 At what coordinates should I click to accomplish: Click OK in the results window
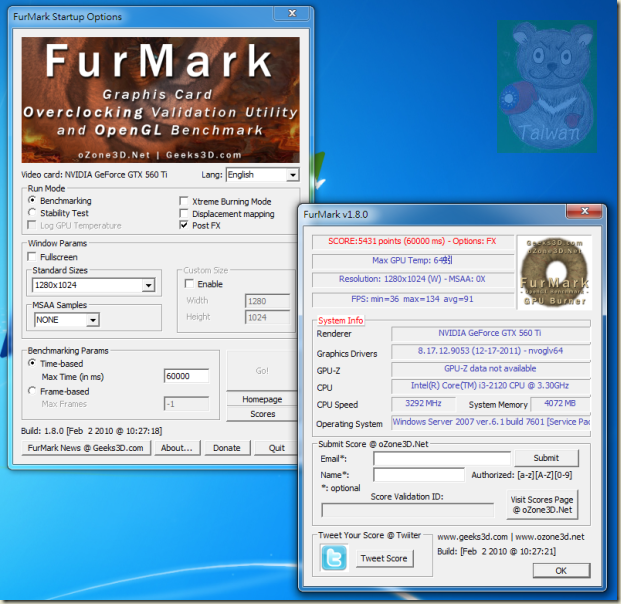(x=561, y=571)
